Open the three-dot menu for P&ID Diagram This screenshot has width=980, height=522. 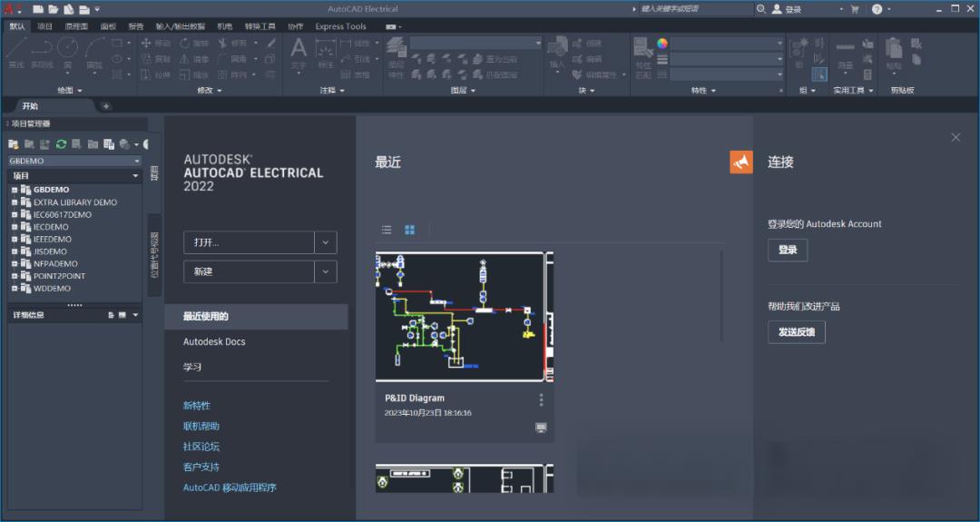(541, 399)
